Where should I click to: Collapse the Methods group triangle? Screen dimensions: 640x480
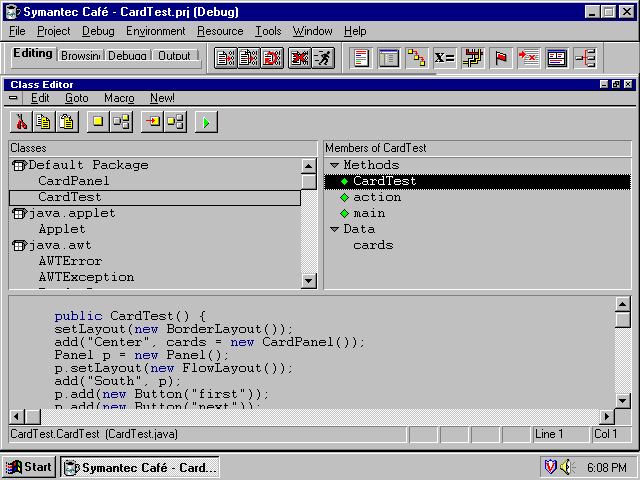coord(334,165)
